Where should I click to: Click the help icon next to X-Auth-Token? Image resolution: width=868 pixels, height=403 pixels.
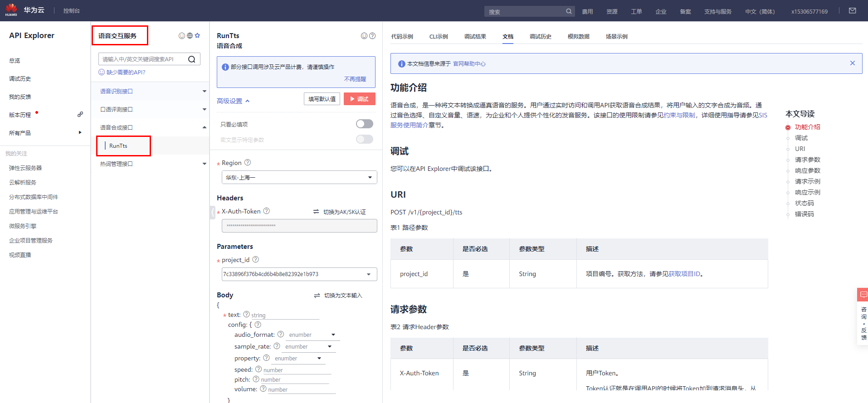pos(267,211)
